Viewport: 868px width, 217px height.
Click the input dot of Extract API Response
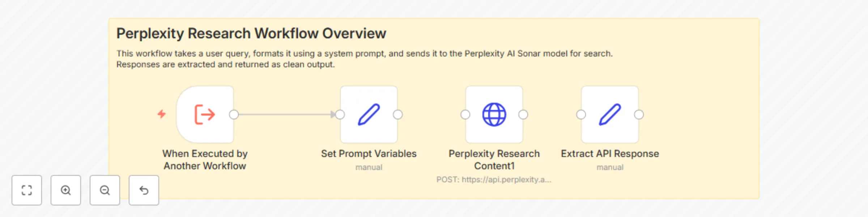[582, 114]
